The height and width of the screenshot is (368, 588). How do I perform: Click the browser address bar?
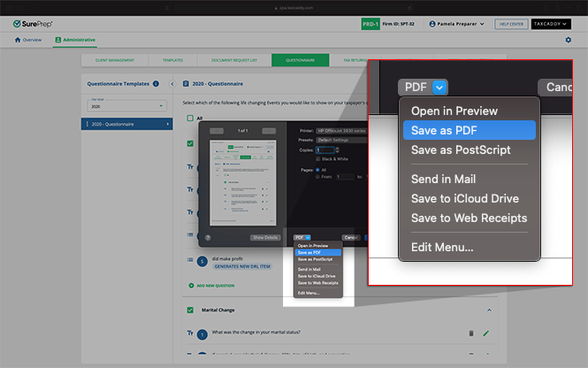coord(294,8)
